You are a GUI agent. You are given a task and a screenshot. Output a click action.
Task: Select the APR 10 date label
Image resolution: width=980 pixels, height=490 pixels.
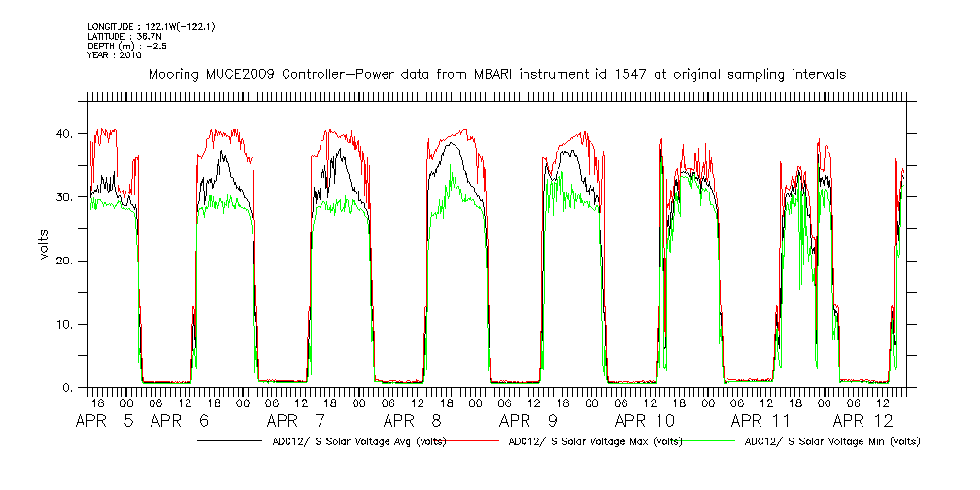click(x=646, y=422)
